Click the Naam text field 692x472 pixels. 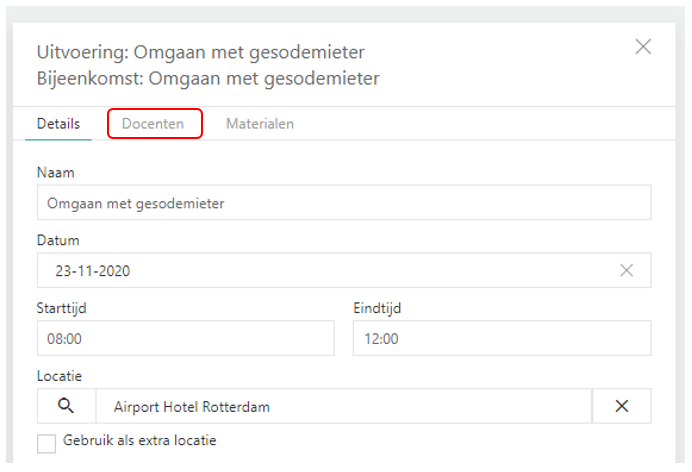click(344, 203)
